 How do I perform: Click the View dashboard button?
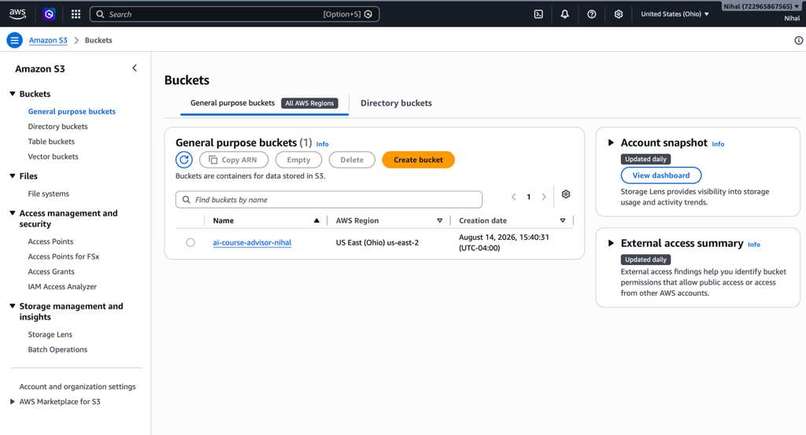pyautogui.click(x=661, y=175)
